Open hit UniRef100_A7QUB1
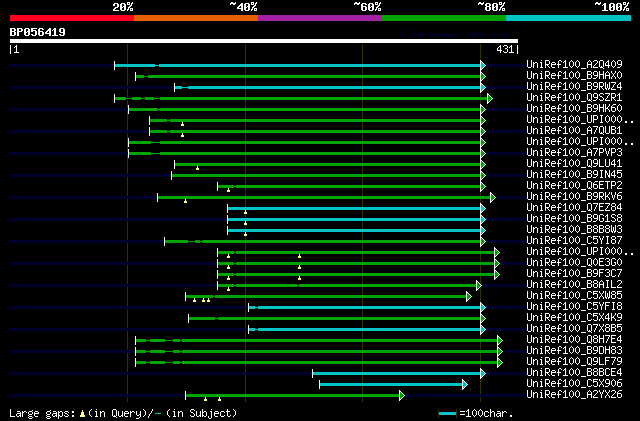 pyautogui.click(x=574, y=130)
